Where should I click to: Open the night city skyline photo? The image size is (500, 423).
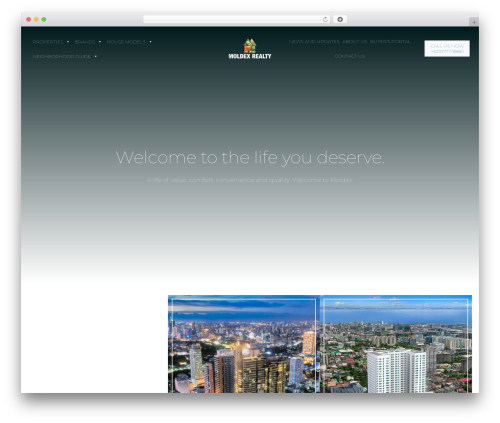244,344
